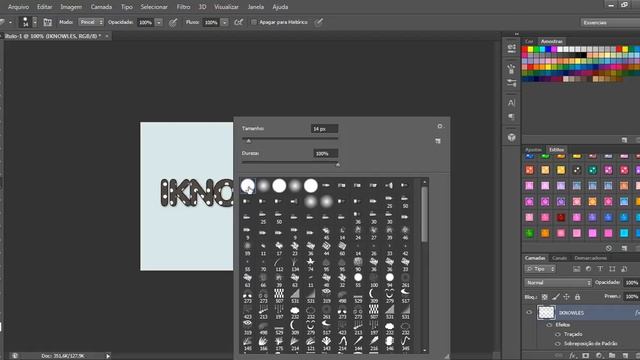Close the IKNOWLES document tab
640x360 pixels.
pos(107,36)
